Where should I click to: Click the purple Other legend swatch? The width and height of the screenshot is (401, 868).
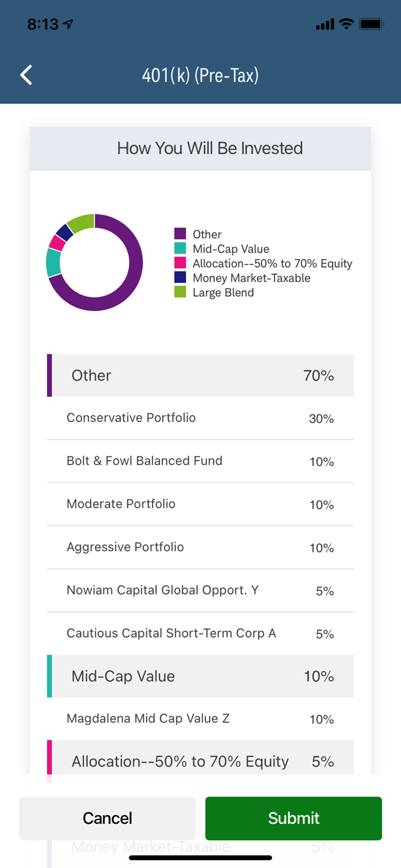click(x=180, y=233)
